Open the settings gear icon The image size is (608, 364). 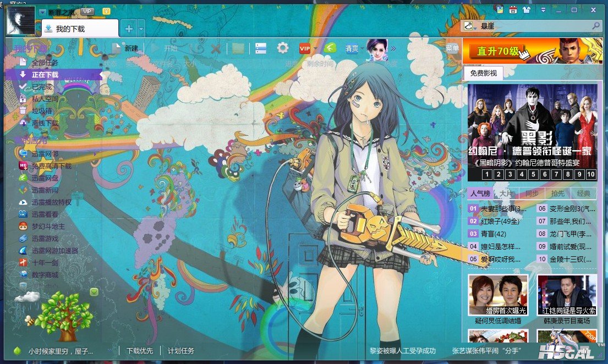pyautogui.click(x=283, y=48)
